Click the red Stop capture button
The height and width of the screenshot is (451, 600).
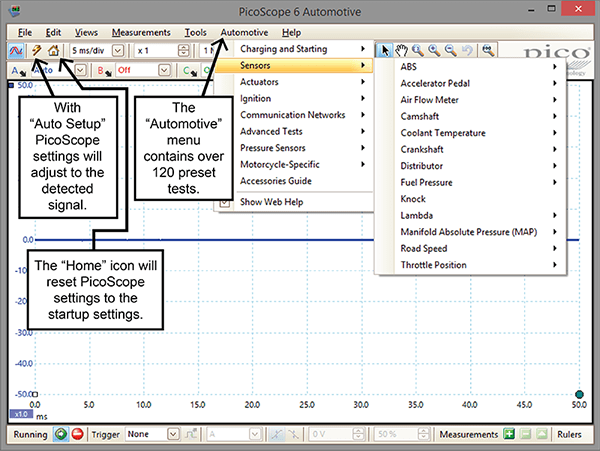(77, 434)
